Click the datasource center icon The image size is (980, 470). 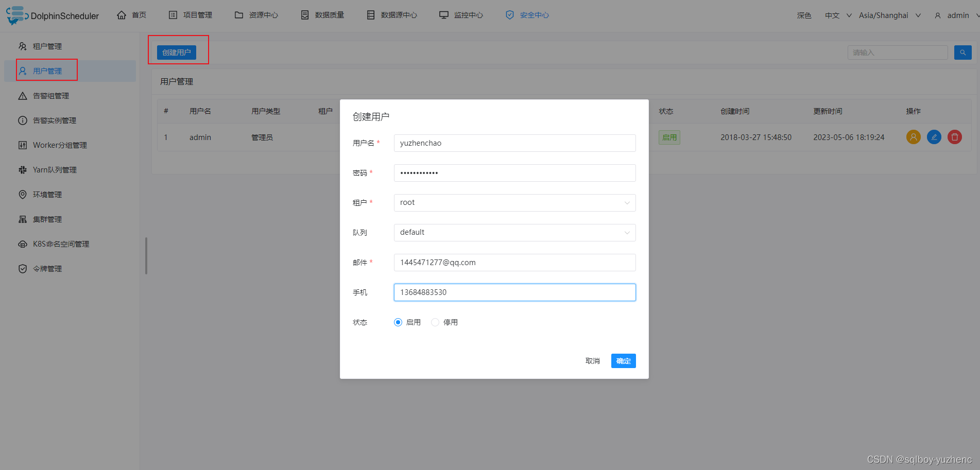click(x=371, y=15)
